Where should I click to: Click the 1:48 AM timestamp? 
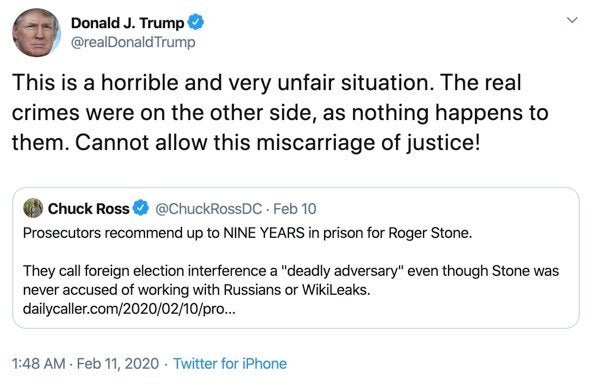(39, 364)
